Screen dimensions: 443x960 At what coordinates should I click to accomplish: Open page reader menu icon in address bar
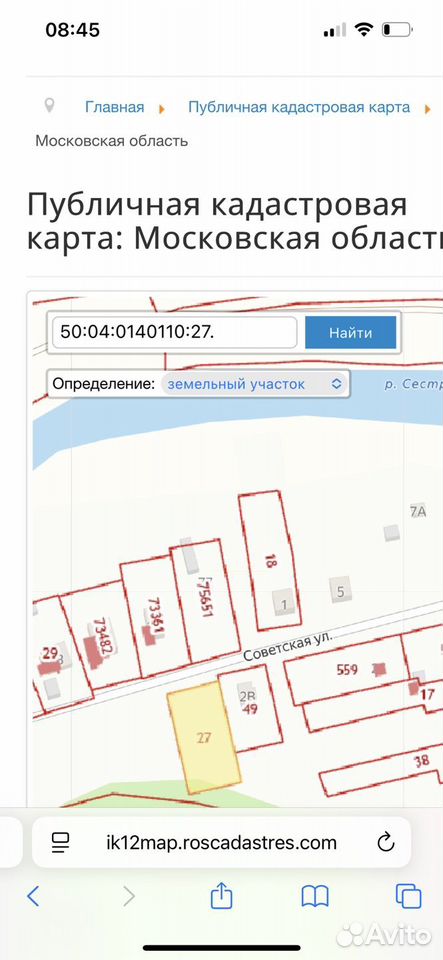(x=61, y=842)
